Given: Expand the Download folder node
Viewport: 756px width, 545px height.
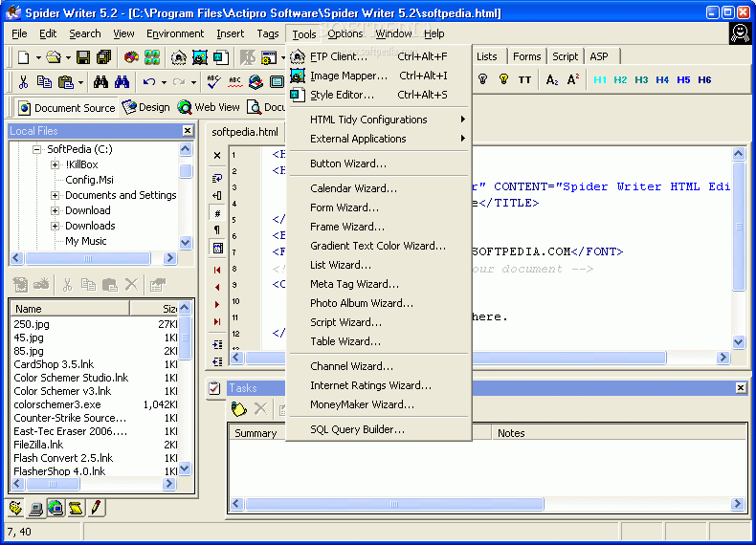Looking at the screenshot, I should pos(55,211).
